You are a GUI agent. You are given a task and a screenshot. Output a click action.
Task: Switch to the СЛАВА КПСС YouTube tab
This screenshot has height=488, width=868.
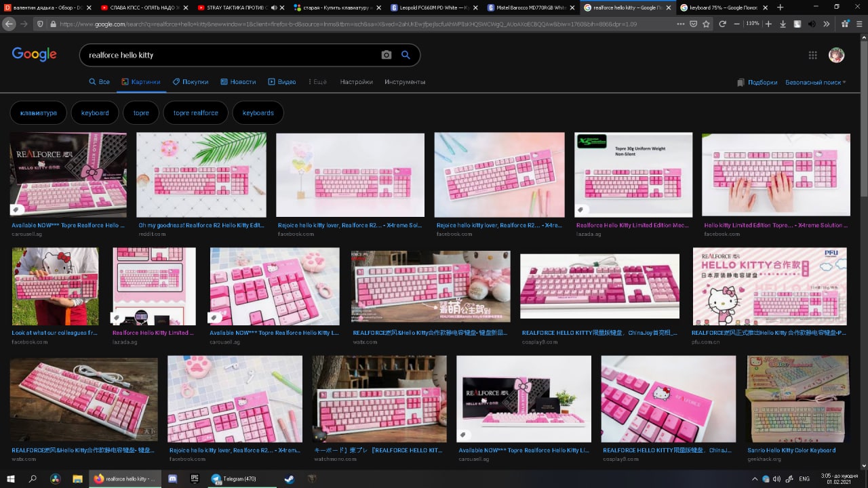point(146,7)
